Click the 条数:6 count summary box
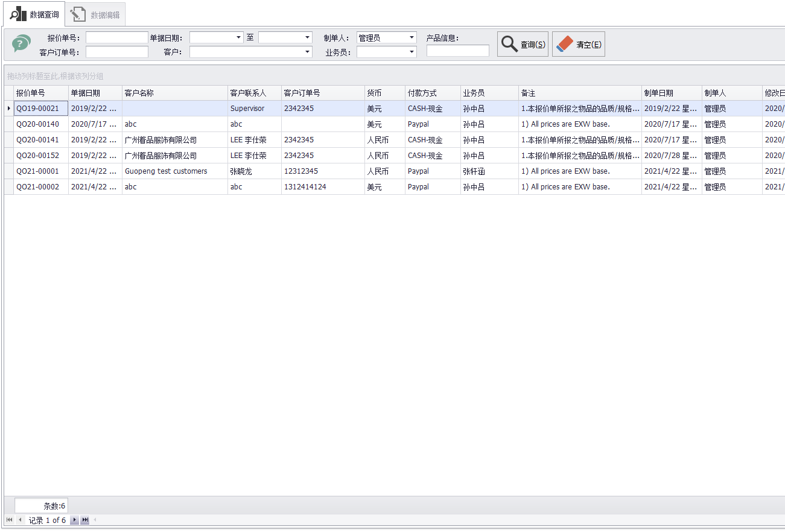 [41, 505]
